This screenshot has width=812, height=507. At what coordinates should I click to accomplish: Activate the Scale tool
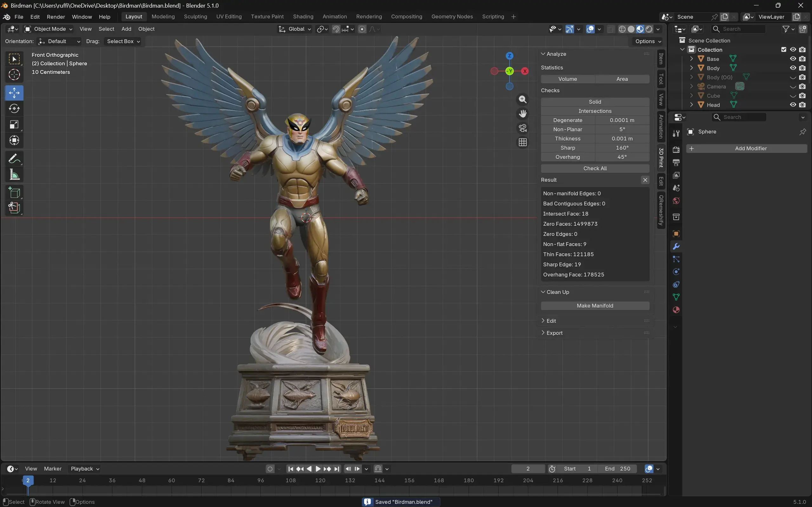14,125
